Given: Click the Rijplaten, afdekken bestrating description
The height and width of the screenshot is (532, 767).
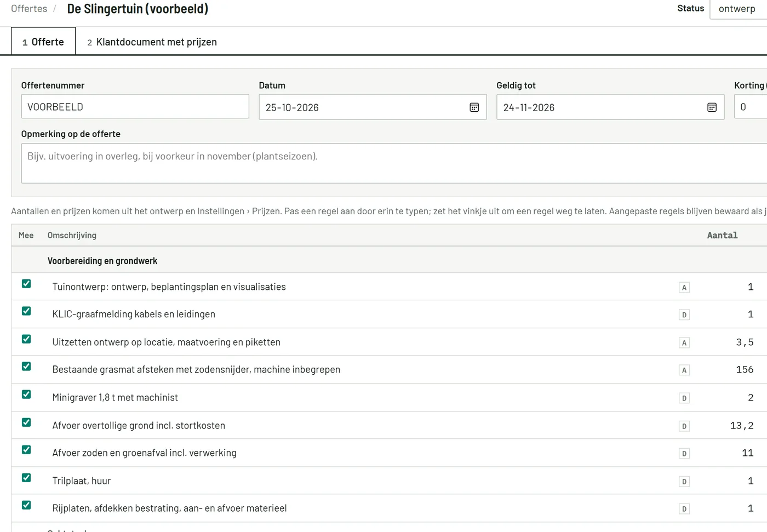Looking at the screenshot, I should pos(170,508).
